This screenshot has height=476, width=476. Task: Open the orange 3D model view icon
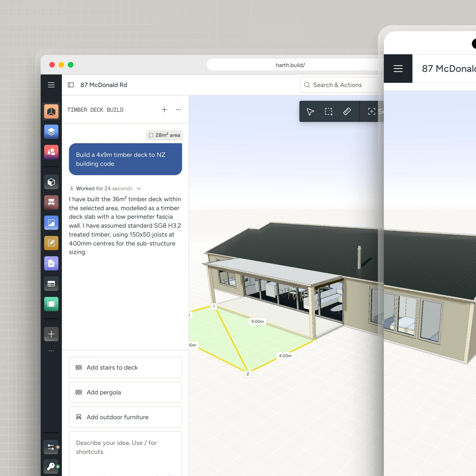[51, 111]
